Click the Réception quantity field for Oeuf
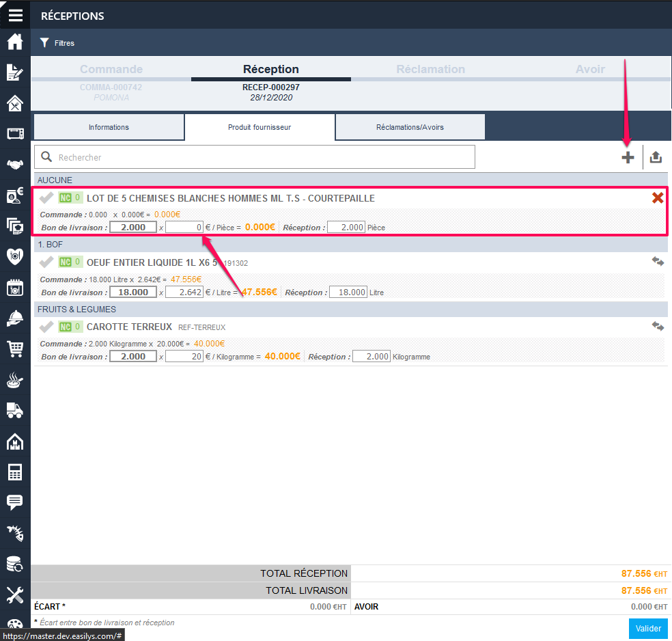 (348, 292)
